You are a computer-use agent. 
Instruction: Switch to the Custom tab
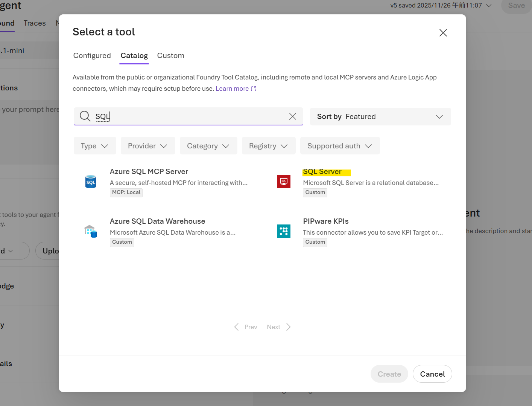170,56
